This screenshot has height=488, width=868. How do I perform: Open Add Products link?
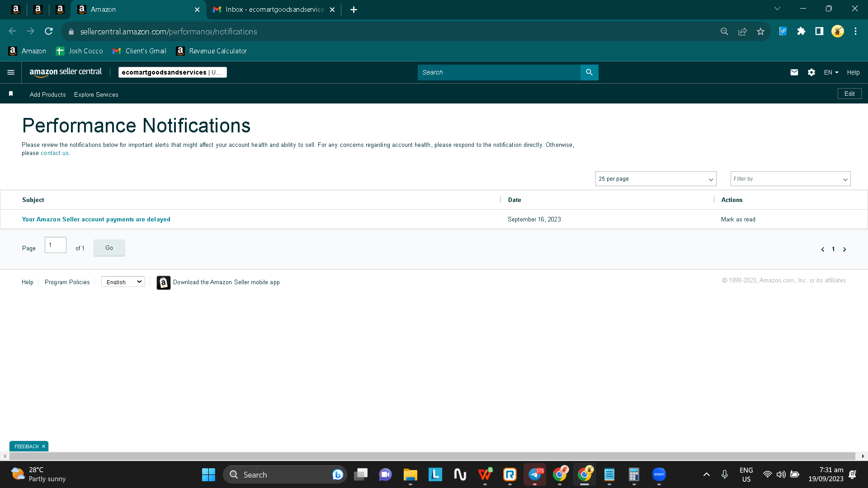pyautogui.click(x=48, y=94)
